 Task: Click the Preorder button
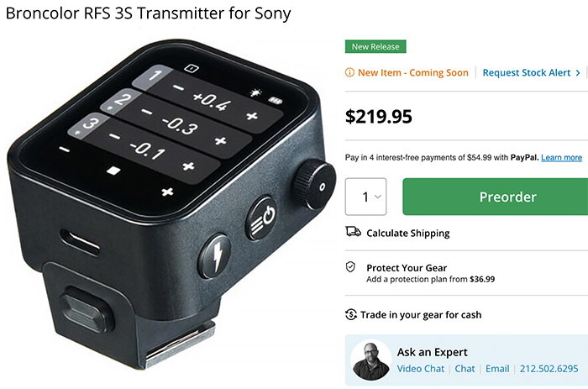(496, 197)
